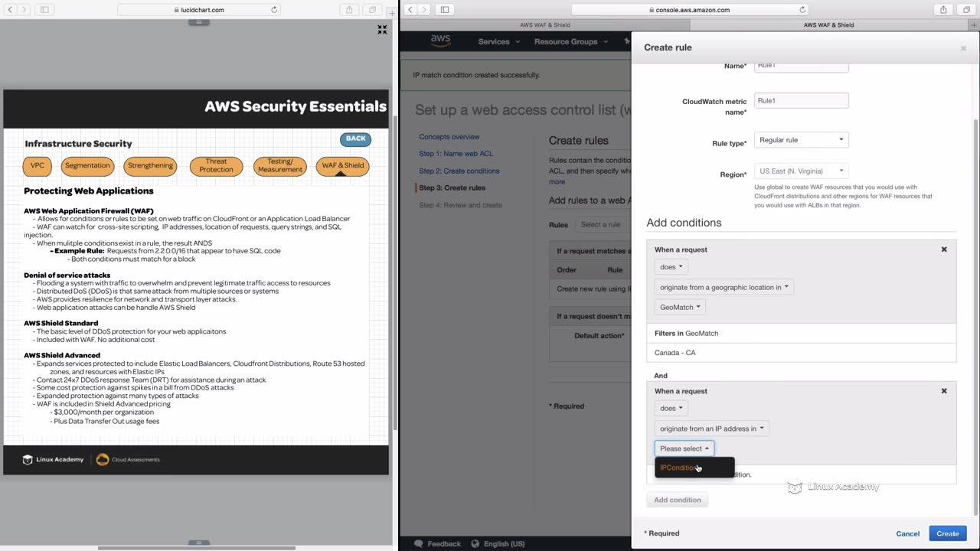Go to Step 1: Name web ACL
The height and width of the screenshot is (551, 980).
(456, 154)
